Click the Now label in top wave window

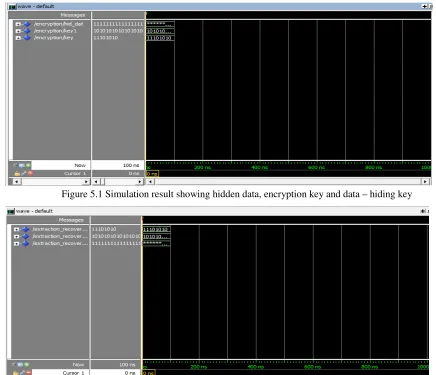tap(80, 165)
